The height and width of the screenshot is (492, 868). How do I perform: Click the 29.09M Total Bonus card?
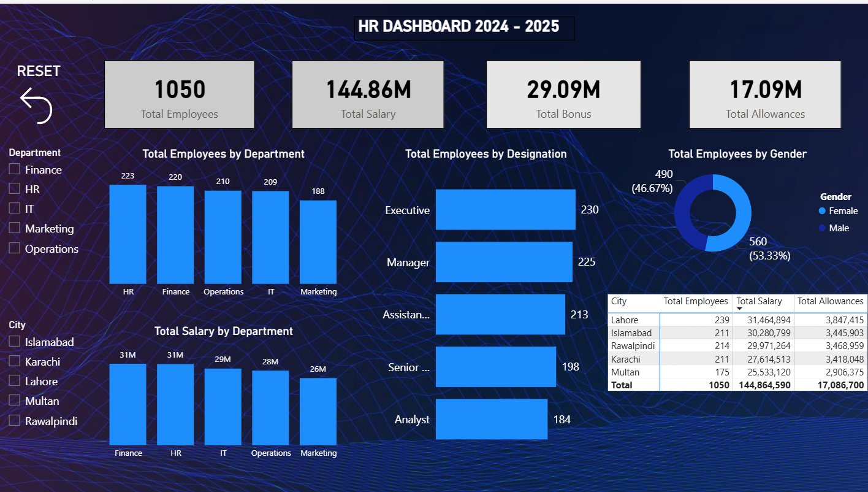[x=563, y=94]
